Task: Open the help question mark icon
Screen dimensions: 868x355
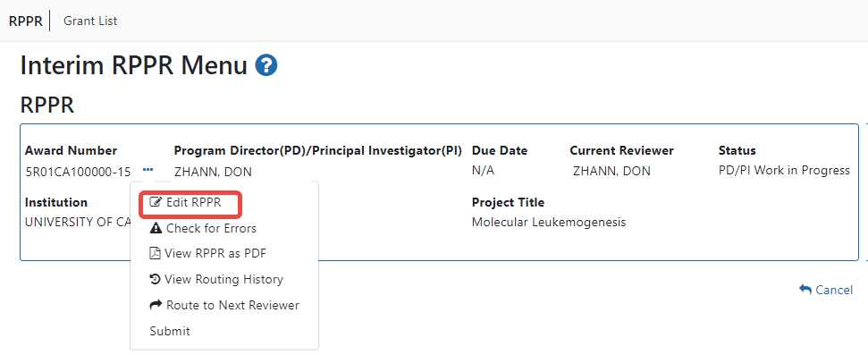Action: tap(266, 66)
